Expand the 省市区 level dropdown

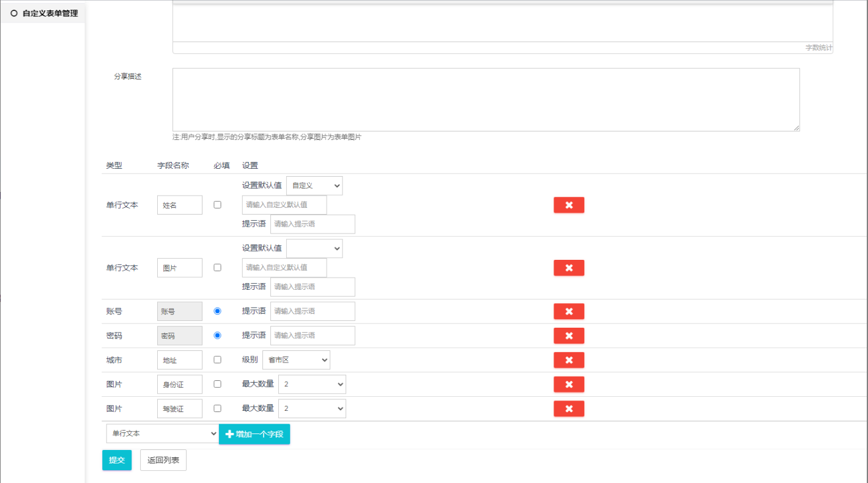point(296,360)
